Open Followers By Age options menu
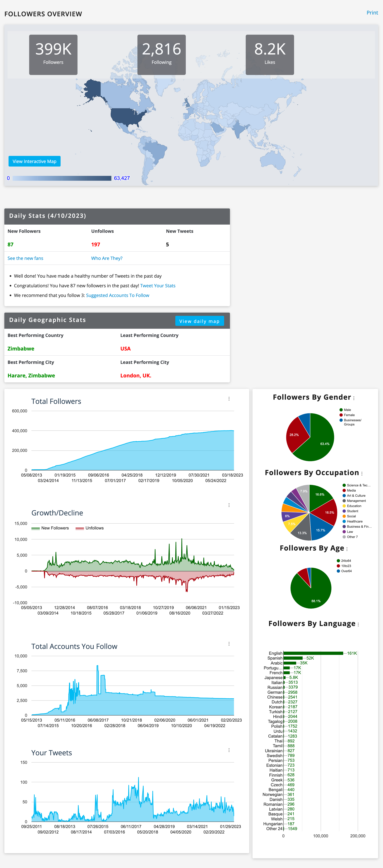The height and width of the screenshot is (868, 383). [347, 549]
